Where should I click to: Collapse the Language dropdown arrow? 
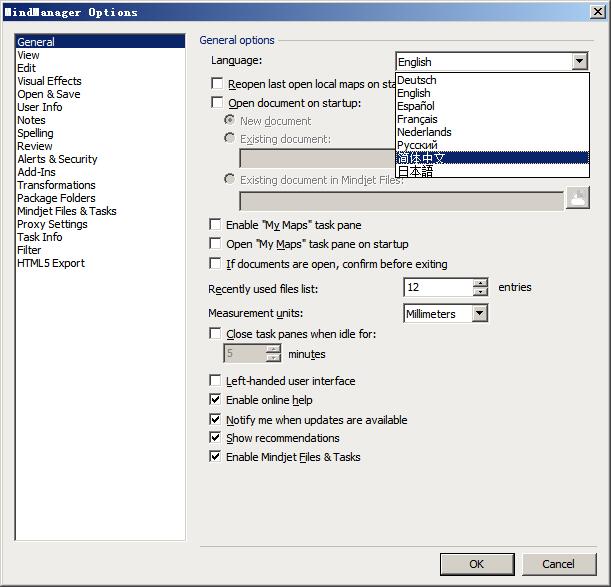579,62
